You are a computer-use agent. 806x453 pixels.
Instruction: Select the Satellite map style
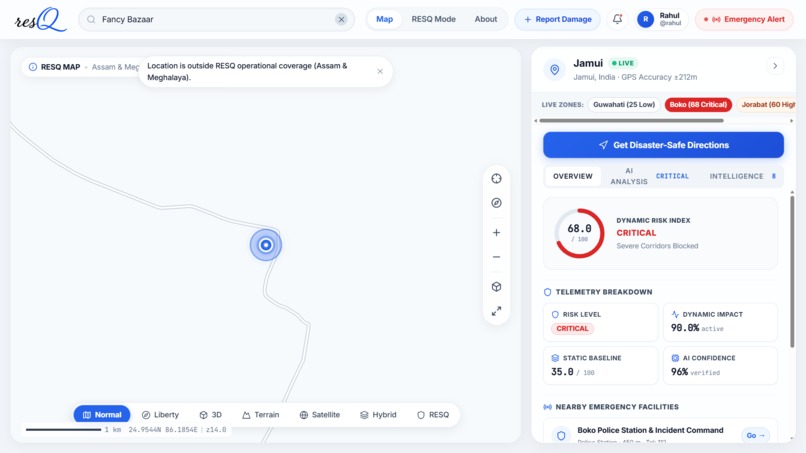tap(320, 414)
